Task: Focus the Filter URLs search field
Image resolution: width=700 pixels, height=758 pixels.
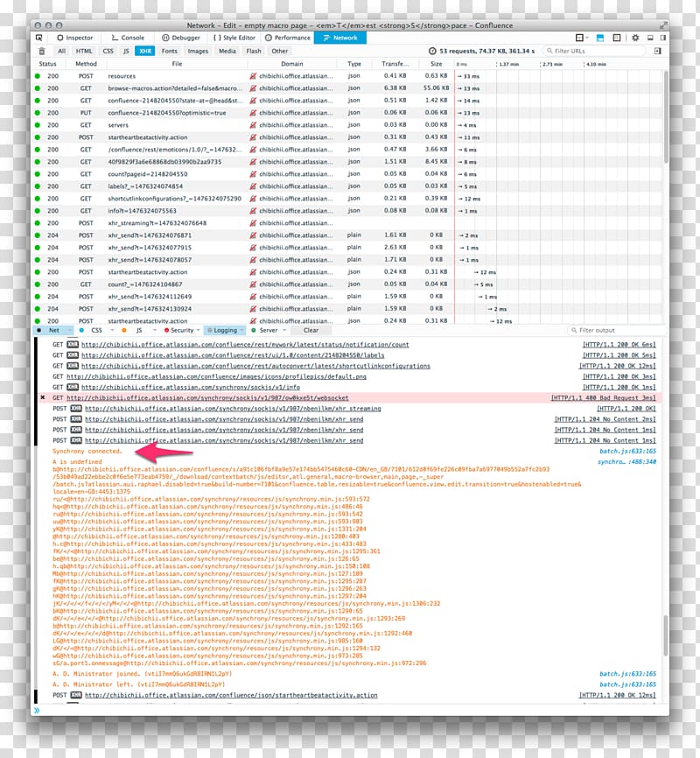Action: (594, 51)
